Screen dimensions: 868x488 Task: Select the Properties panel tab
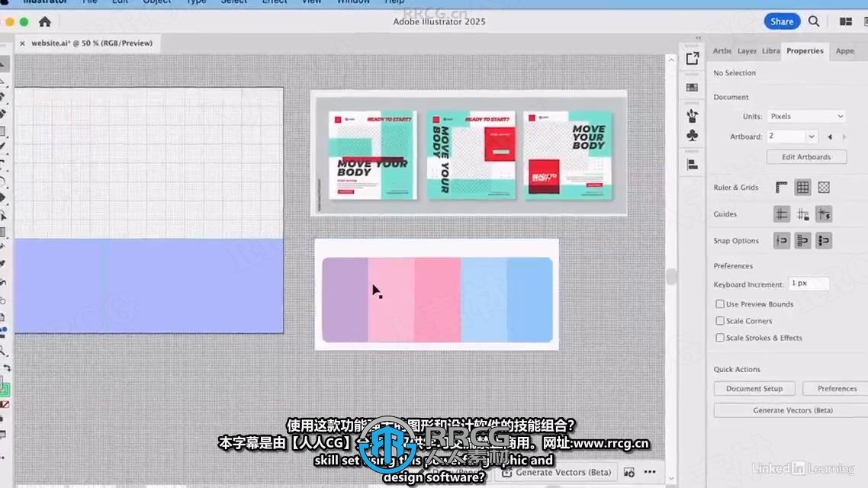(x=805, y=51)
